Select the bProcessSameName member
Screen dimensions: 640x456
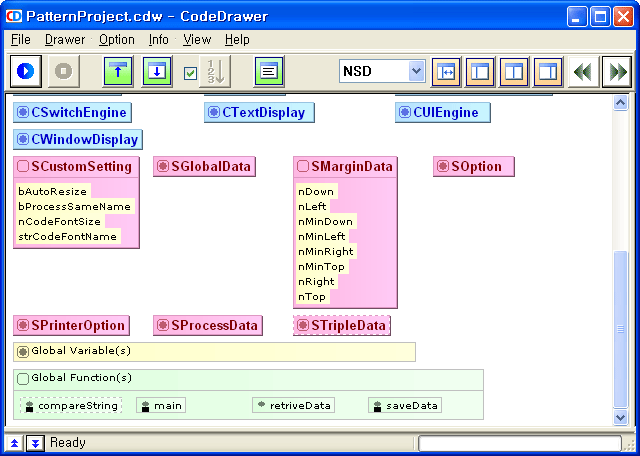pyautogui.click(x=75, y=207)
